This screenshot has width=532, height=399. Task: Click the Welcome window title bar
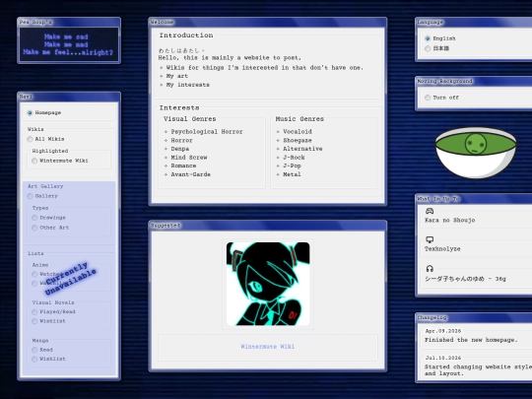click(x=268, y=22)
